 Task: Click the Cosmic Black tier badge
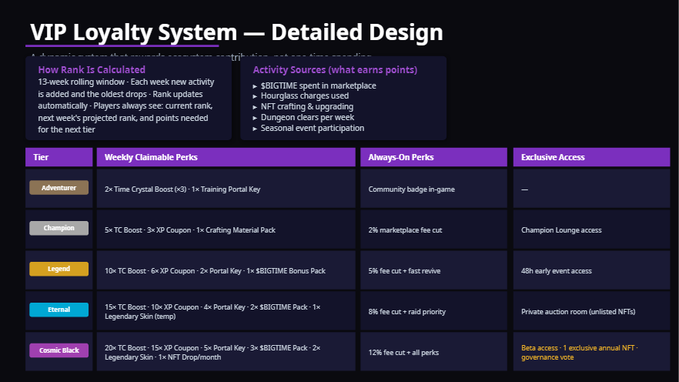(59, 350)
